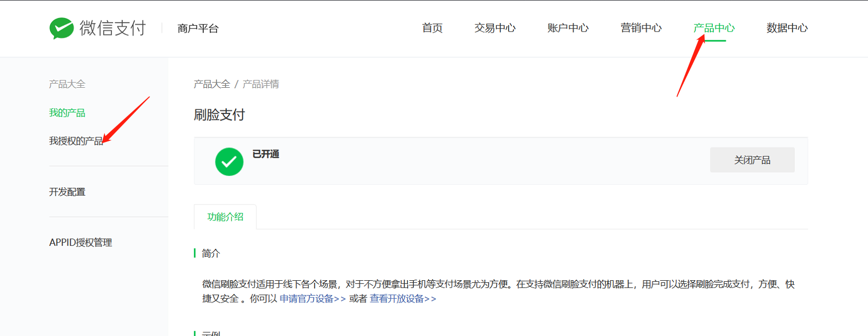Screen dimensions: 868x336
Task: Open 数据中心 navigation item
Action: click(x=787, y=28)
